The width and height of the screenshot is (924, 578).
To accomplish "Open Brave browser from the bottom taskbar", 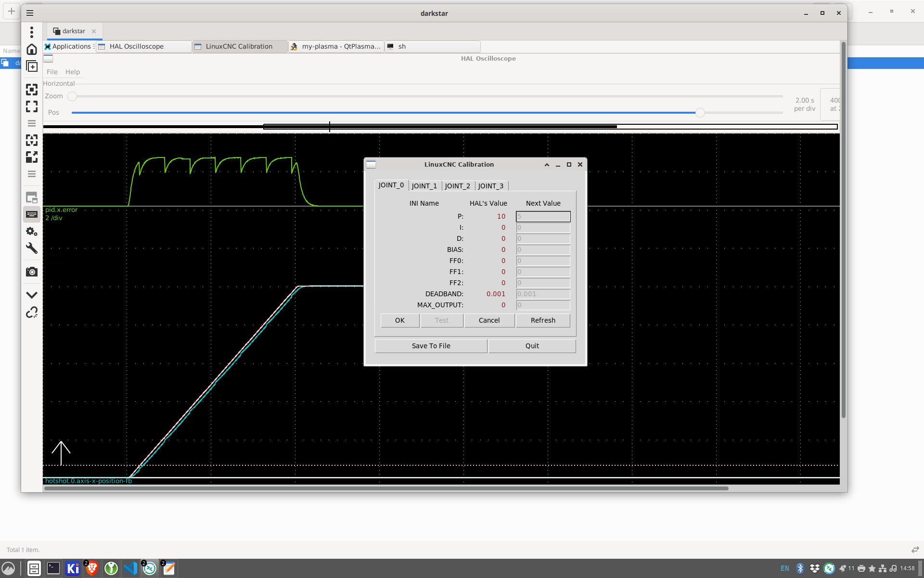I will [92, 568].
